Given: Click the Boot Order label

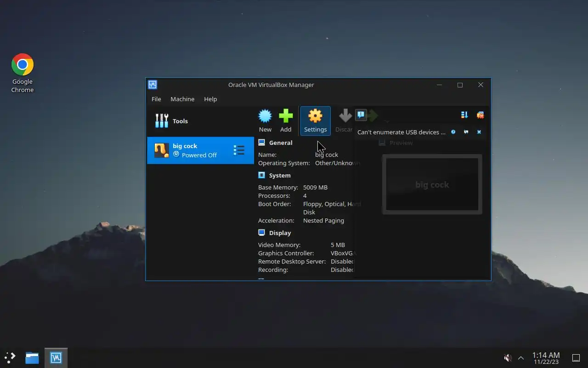Looking at the screenshot, I should tap(274, 204).
